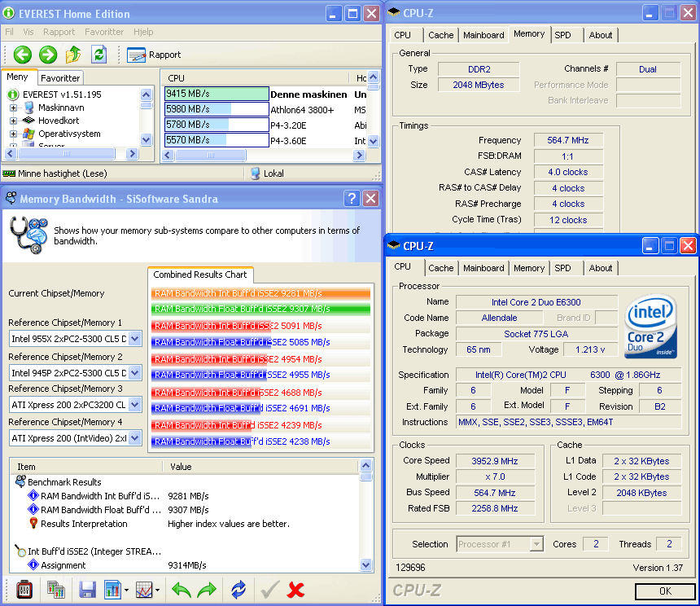Image resolution: width=700 pixels, height=606 pixels.
Task: Open the Processor #1 selection dropdown
Action: [x=500, y=544]
